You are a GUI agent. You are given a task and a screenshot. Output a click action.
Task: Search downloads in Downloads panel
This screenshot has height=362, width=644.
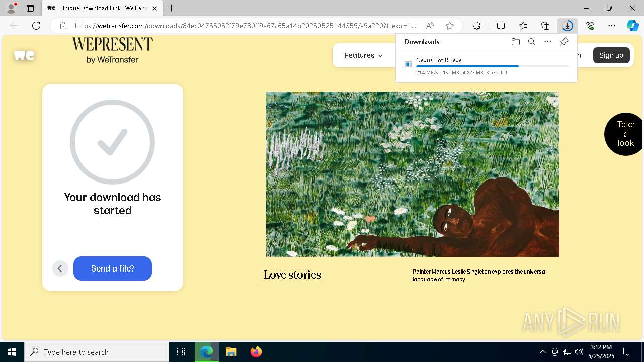click(531, 42)
